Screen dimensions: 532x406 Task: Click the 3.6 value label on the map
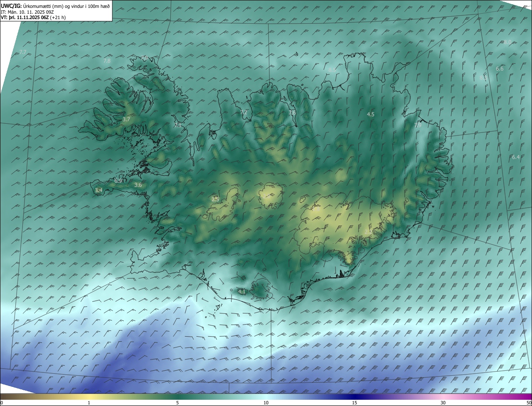click(138, 185)
